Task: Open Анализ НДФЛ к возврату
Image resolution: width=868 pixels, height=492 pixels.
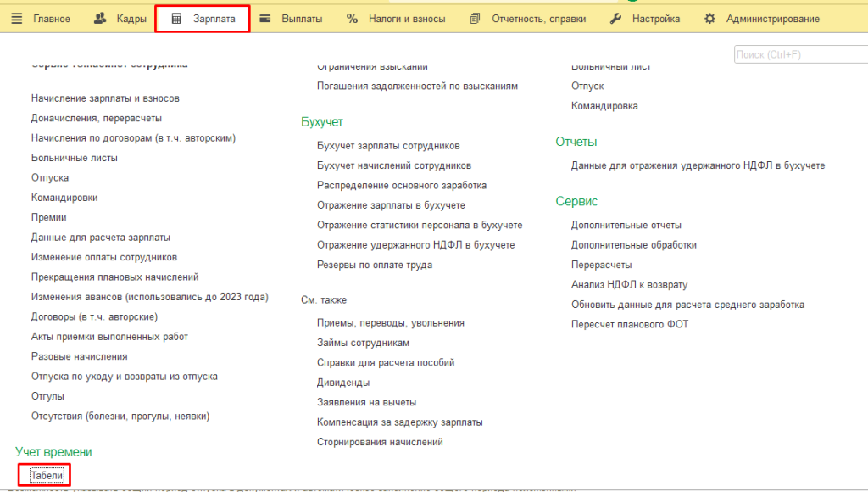Action: (630, 285)
